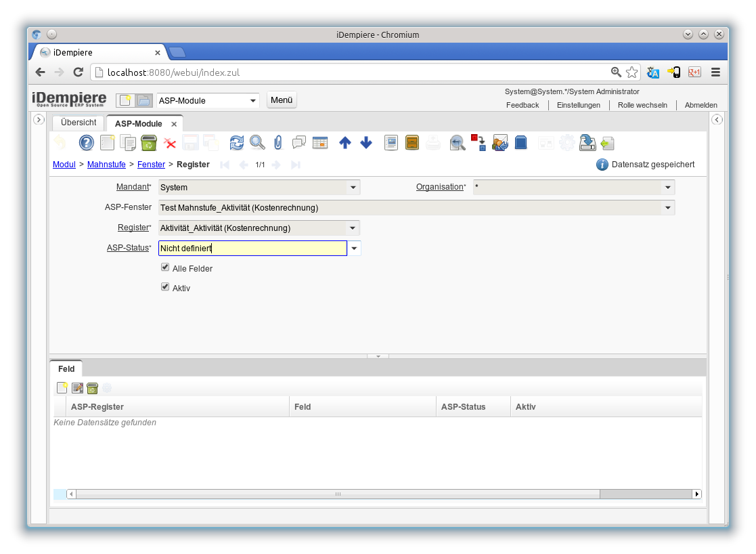Click the green recycle bin delete icon
Screen dimensions: 756x554
point(149,142)
